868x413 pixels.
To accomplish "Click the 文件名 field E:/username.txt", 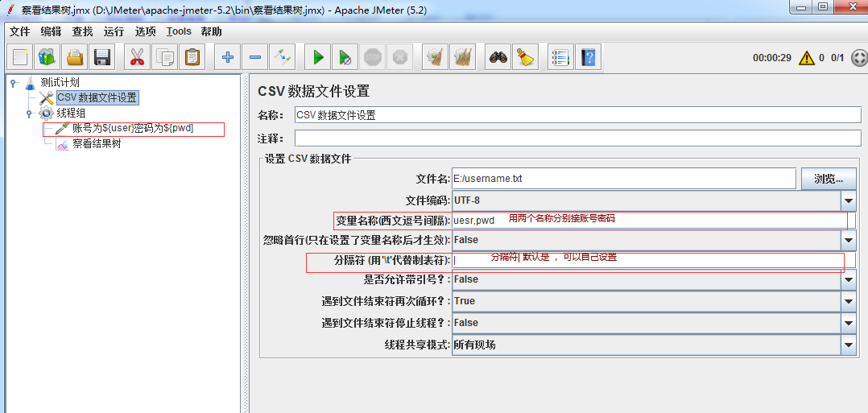I will [x=624, y=179].
